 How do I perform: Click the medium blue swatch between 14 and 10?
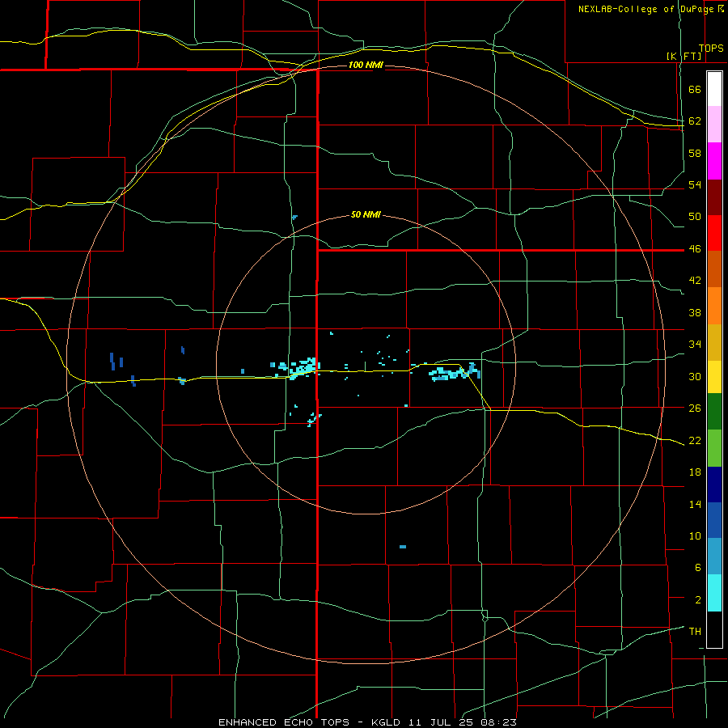714,520
